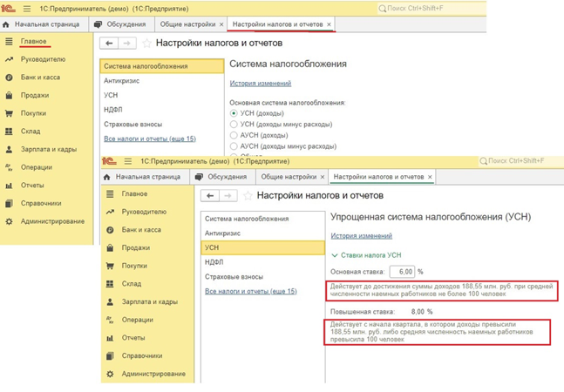Select Антикризис item in back window list

(162, 81)
